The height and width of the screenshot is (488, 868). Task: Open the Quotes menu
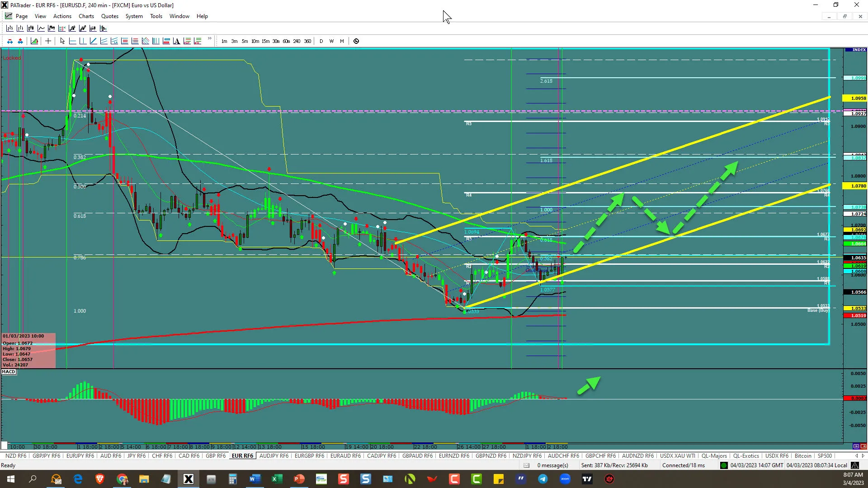pos(110,16)
